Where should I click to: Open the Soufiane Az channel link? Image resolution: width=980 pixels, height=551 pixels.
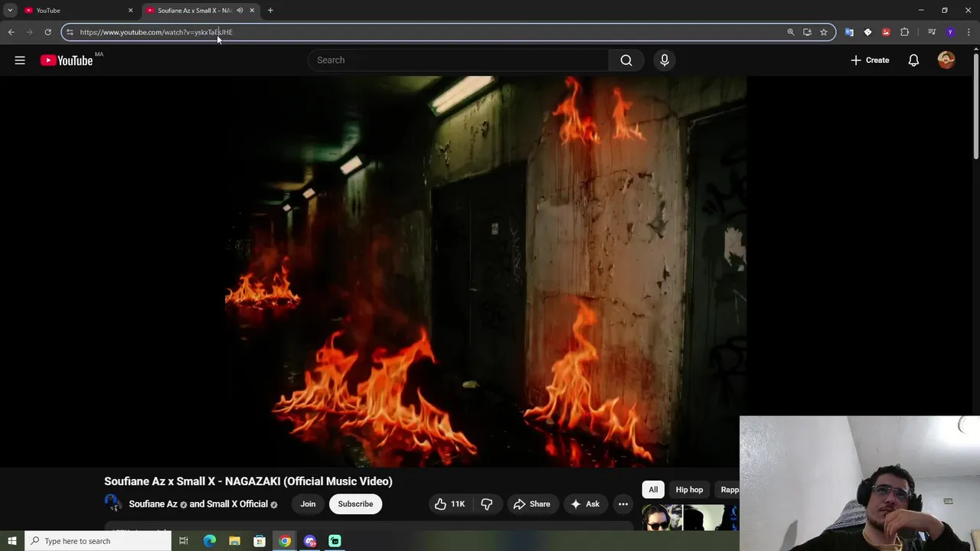click(x=153, y=504)
